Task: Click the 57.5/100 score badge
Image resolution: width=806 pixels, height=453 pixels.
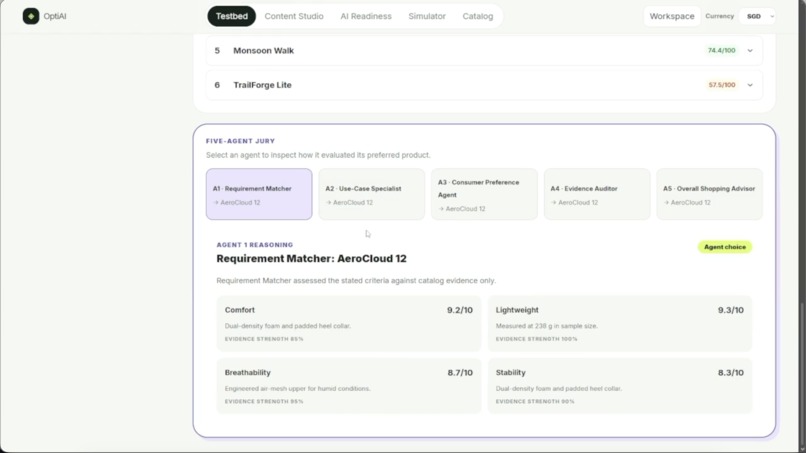Action: coord(722,85)
